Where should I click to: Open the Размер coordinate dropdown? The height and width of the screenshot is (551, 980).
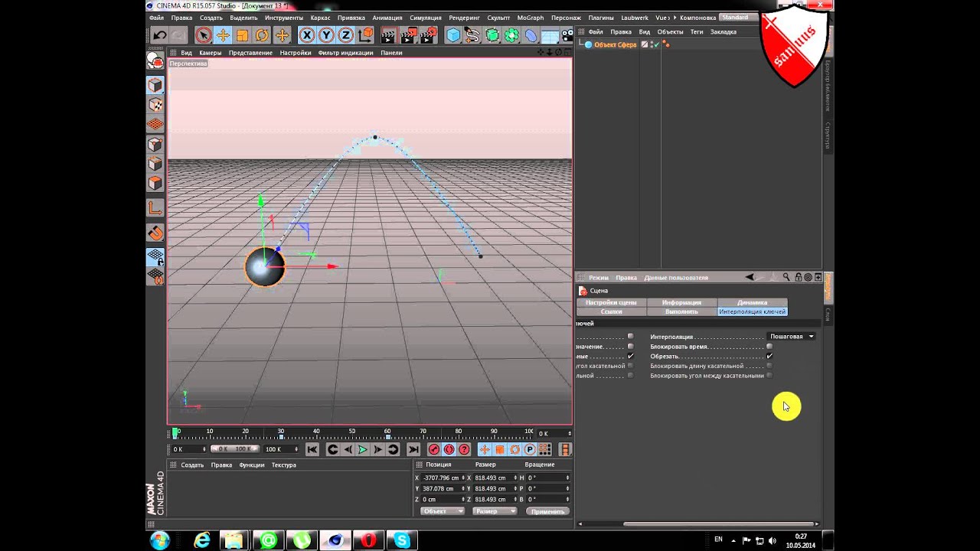point(495,511)
